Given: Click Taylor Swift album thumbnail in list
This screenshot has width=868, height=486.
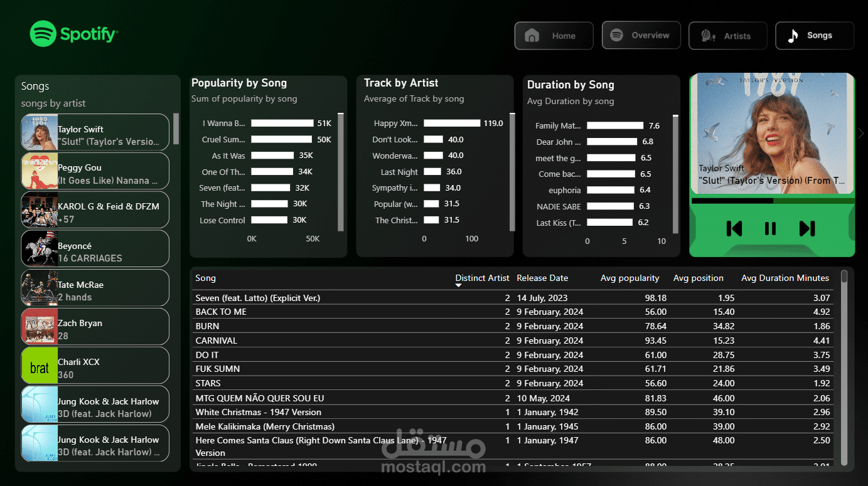Looking at the screenshot, I should click(40, 133).
